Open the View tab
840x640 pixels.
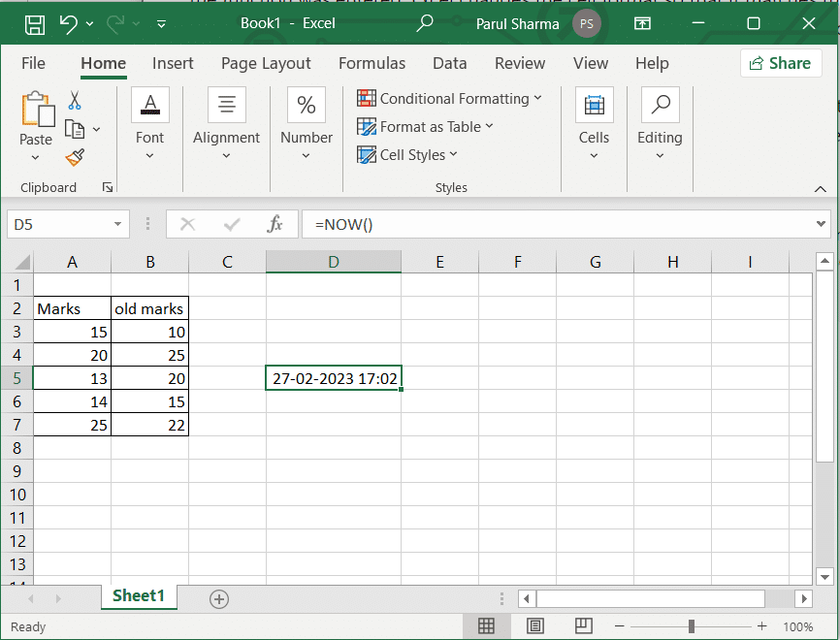point(591,63)
